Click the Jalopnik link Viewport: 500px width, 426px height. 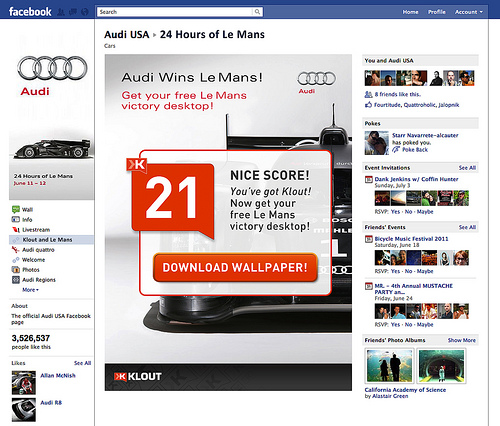coord(449,105)
